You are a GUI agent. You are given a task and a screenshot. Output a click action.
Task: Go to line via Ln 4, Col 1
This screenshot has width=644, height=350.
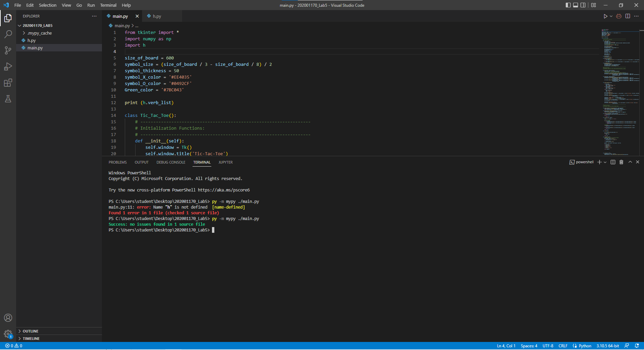click(506, 346)
